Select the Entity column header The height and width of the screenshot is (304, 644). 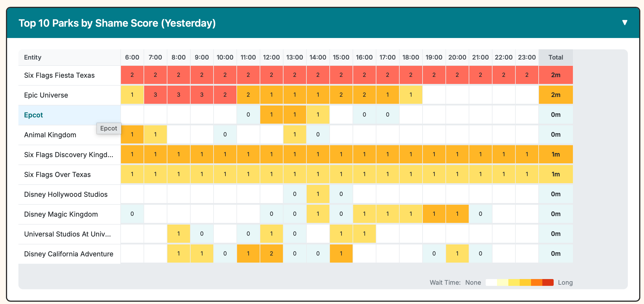33,57
